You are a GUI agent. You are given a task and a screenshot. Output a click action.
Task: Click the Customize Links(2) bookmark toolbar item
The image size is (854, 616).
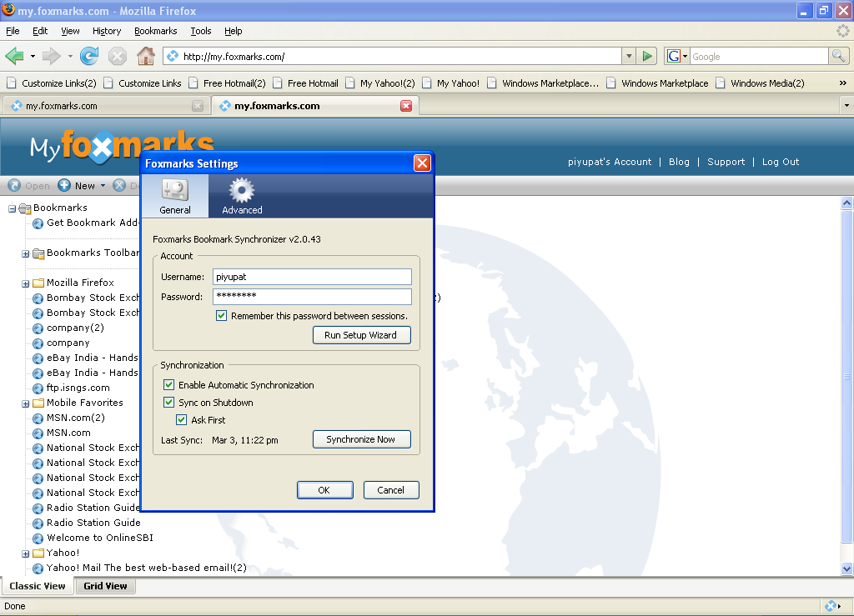[x=51, y=83]
